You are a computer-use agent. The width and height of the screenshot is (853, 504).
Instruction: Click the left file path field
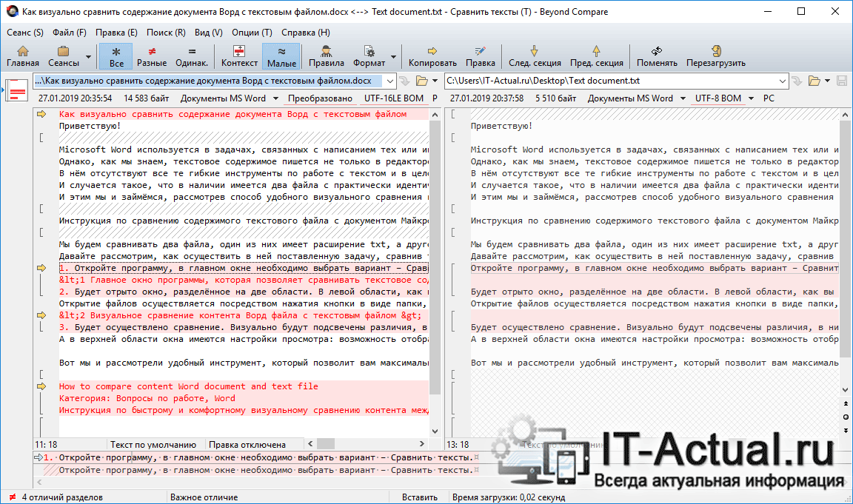coord(209,81)
